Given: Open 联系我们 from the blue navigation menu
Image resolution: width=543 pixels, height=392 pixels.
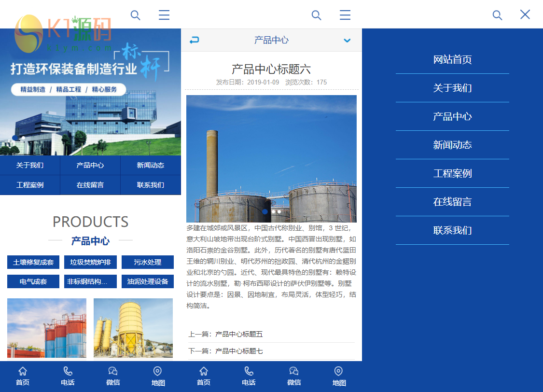Looking at the screenshot, I should (x=452, y=231).
